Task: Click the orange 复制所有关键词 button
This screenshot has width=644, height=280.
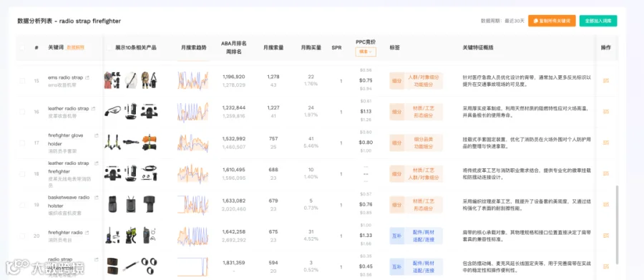Action: click(552, 21)
